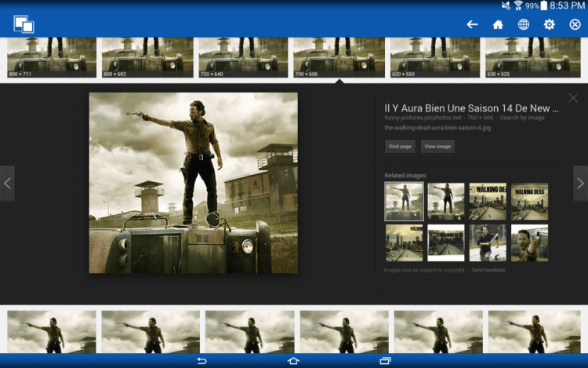Open second related image in top row
Screen dimensions: 588x368
tap(446, 202)
